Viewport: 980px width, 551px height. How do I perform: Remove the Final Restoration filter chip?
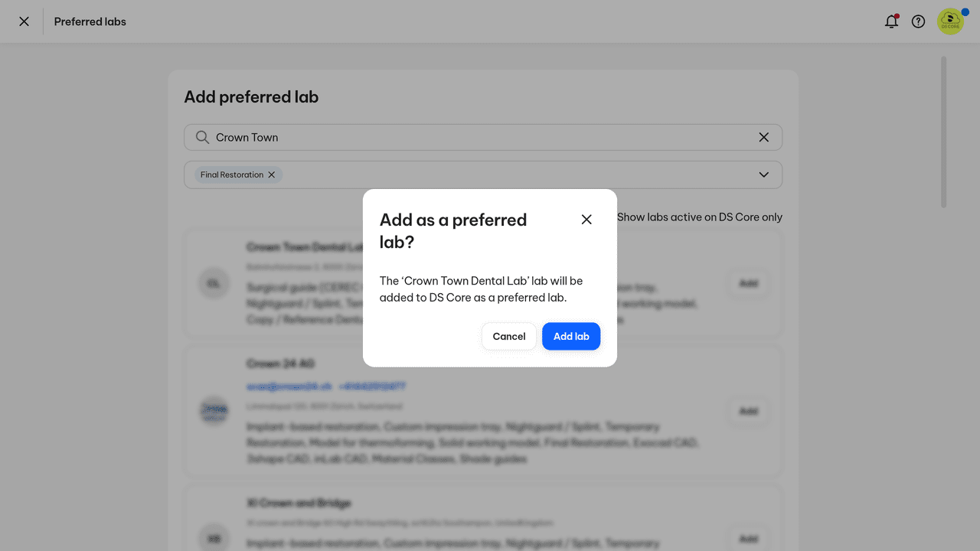272,174
